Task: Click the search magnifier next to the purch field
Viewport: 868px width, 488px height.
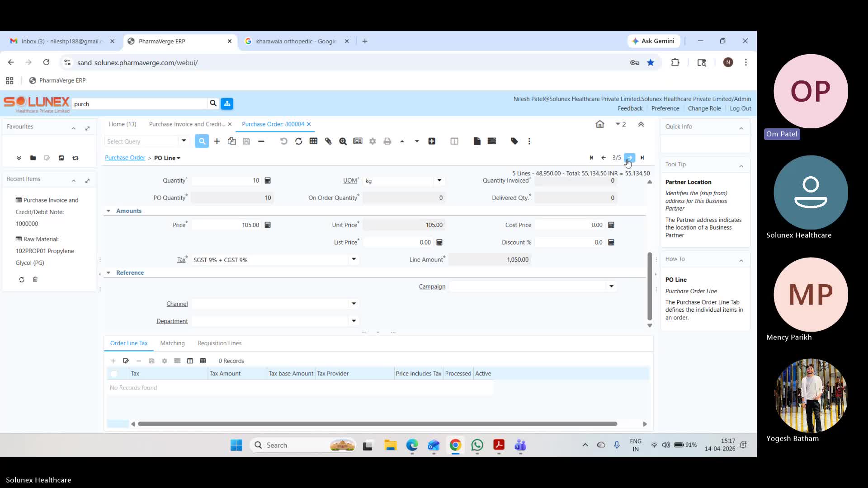Action: coord(213,103)
